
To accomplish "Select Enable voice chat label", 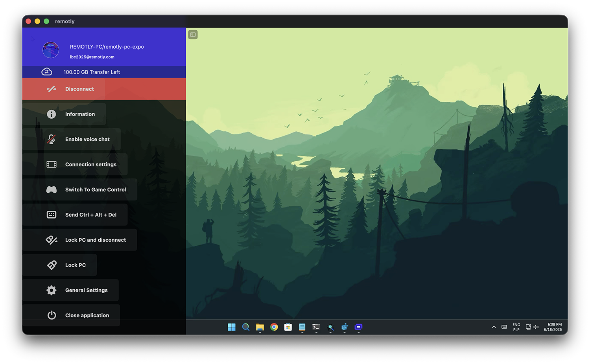I will point(87,139).
